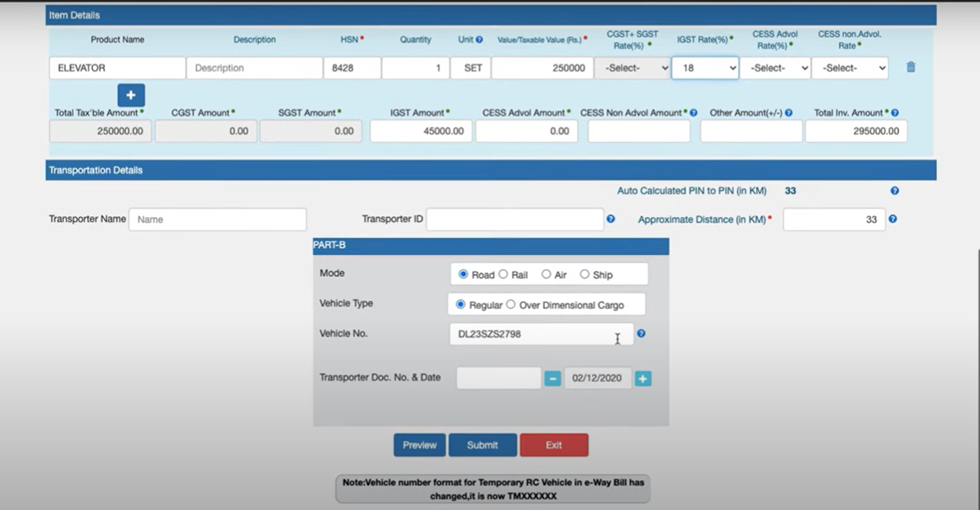Click help icon next to Vehicle No. field
The image size is (980, 510).
click(641, 334)
